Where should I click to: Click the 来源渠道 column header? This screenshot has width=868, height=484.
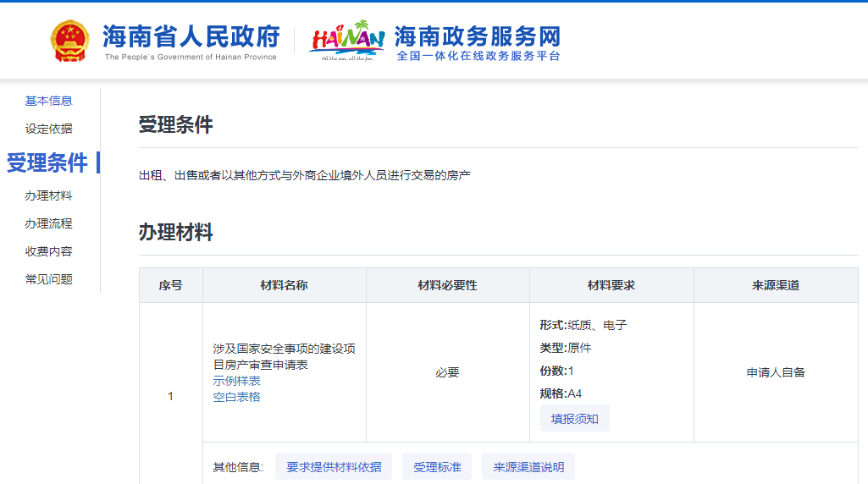[x=776, y=285]
